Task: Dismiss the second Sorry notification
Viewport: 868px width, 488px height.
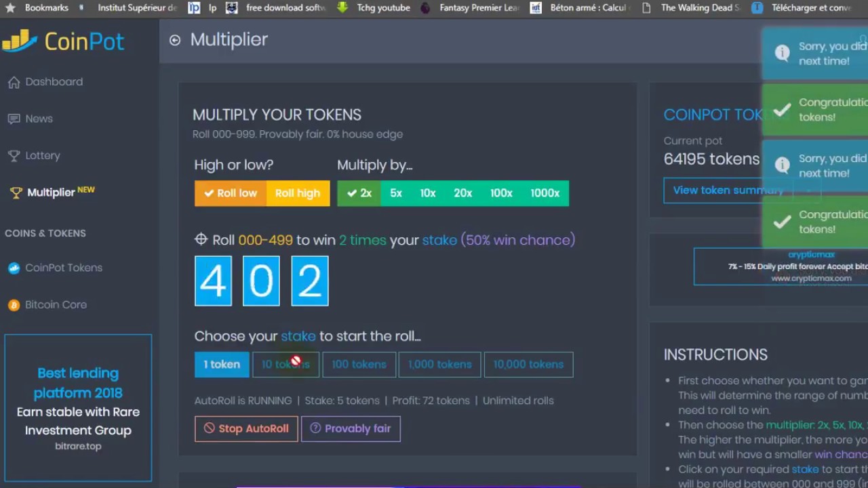Action: [814, 166]
